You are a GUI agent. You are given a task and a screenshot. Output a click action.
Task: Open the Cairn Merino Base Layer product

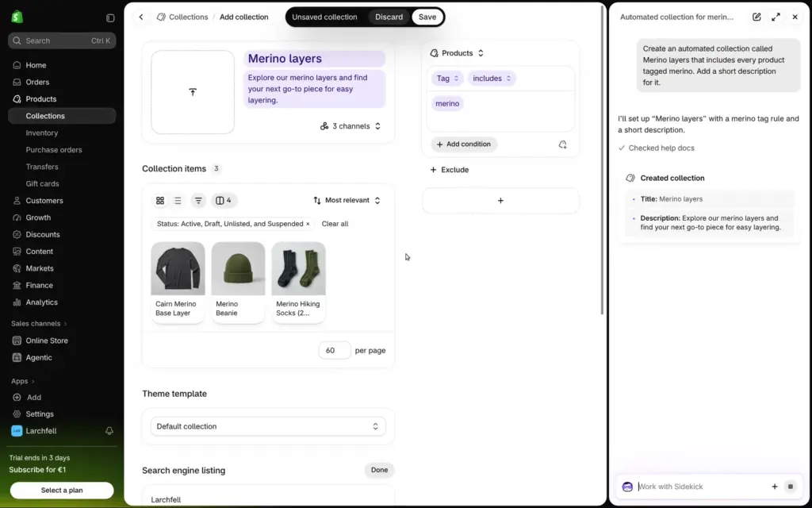(x=178, y=283)
